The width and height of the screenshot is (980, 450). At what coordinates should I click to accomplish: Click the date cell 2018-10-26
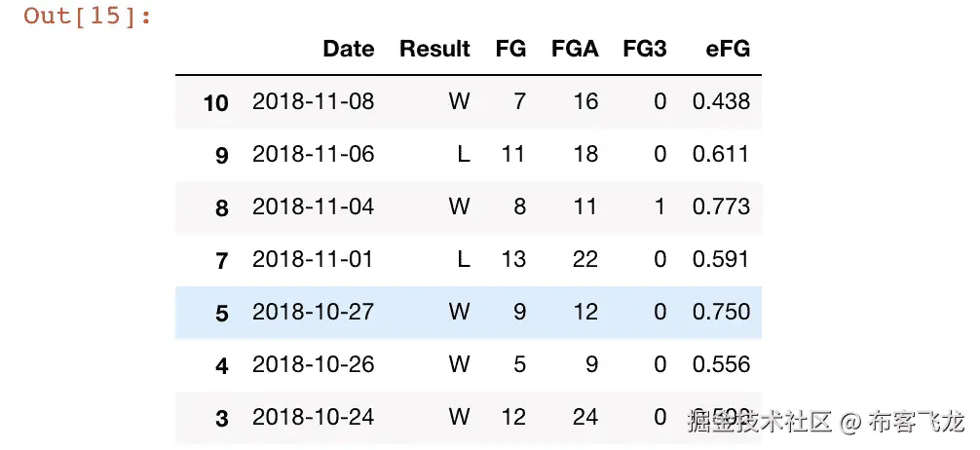coord(313,364)
